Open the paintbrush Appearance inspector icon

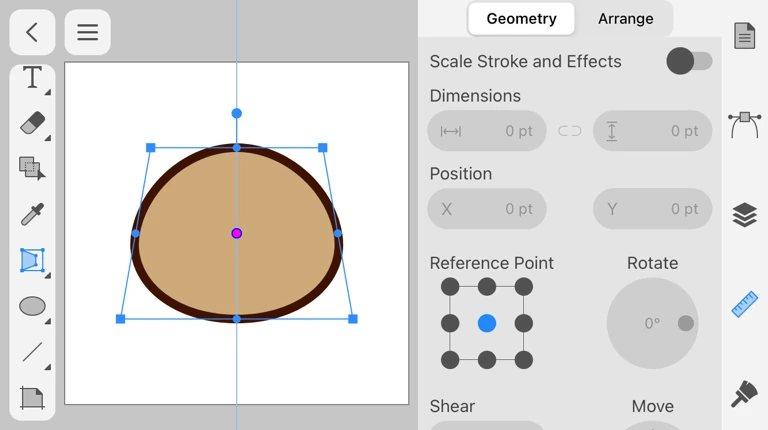[744, 394]
